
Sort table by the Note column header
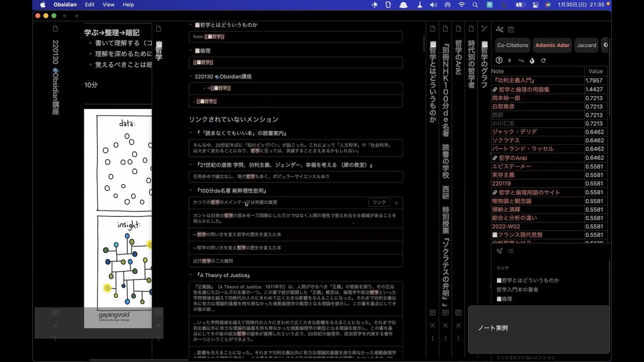[538, 71]
